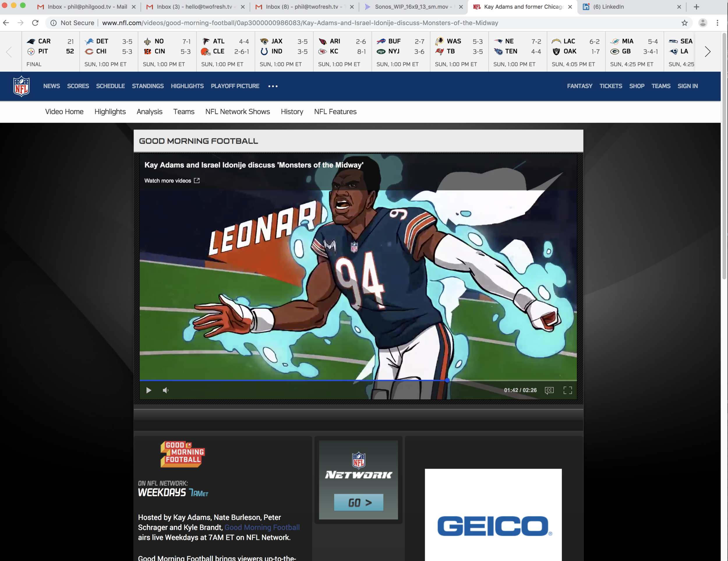Open the NEWS menu item

tap(52, 86)
